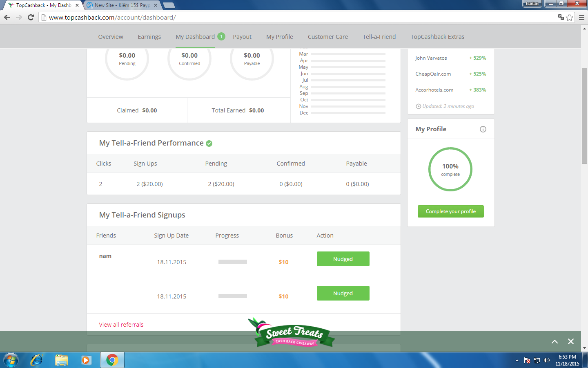Click the green verified check beside Tell-a-Friend Performance
Viewport: 588px width, 368px height.
[209, 144]
